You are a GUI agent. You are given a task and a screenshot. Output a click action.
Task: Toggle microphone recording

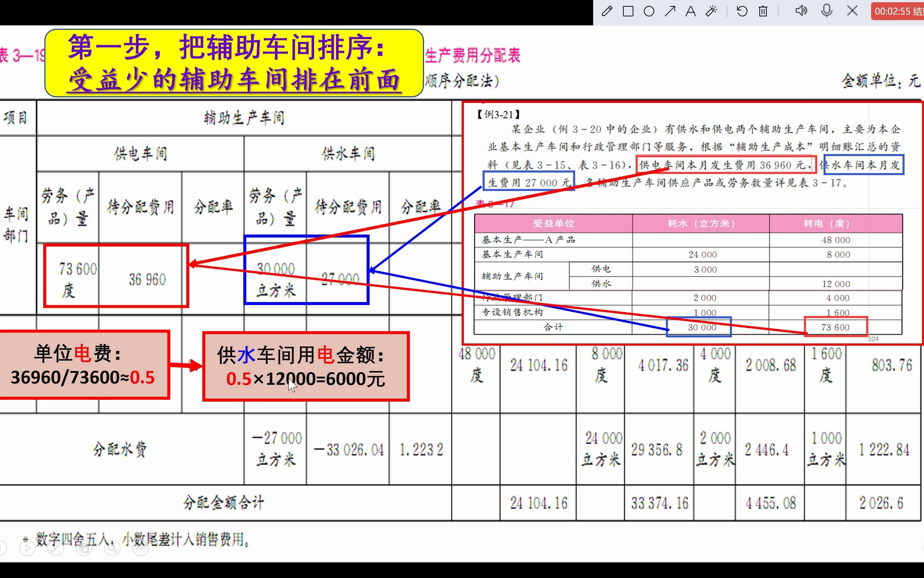[x=827, y=11]
